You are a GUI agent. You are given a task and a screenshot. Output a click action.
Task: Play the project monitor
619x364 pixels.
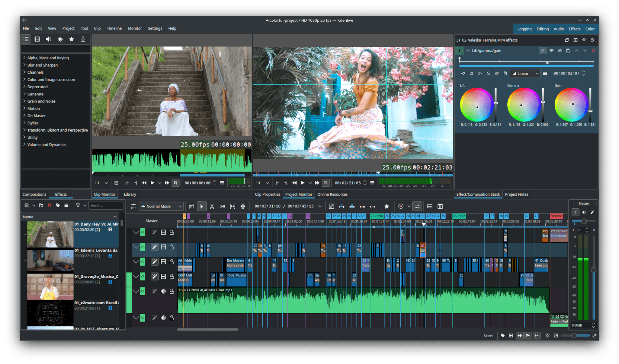pyautogui.click(x=303, y=183)
